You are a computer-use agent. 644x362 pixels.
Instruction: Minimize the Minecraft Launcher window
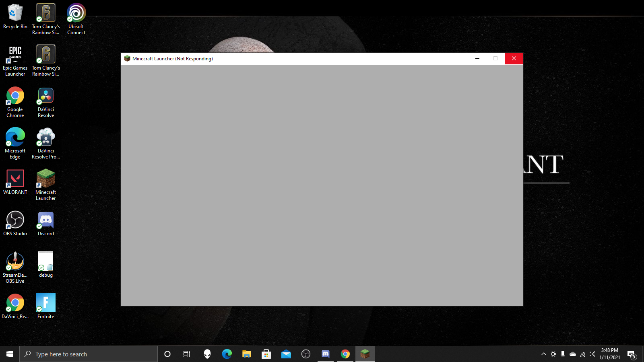(477, 59)
